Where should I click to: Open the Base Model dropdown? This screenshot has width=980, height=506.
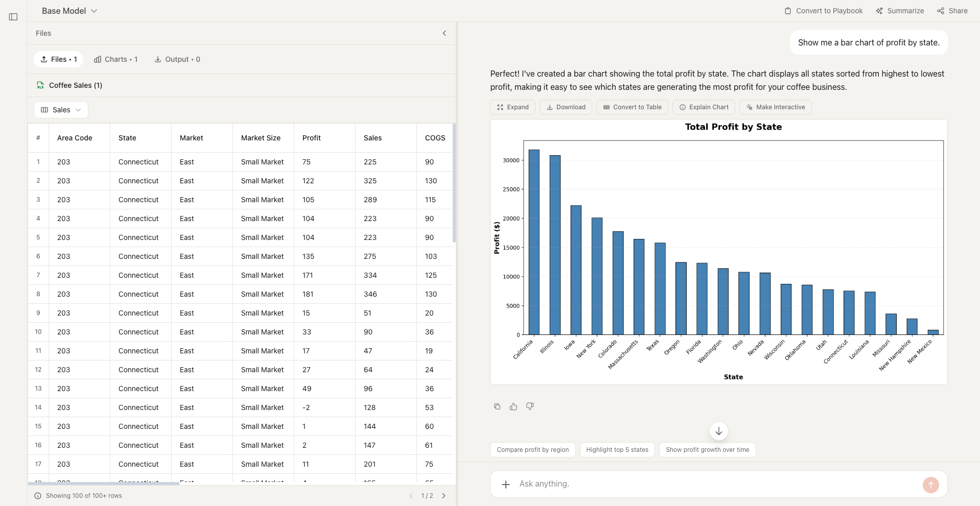click(69, 10)
